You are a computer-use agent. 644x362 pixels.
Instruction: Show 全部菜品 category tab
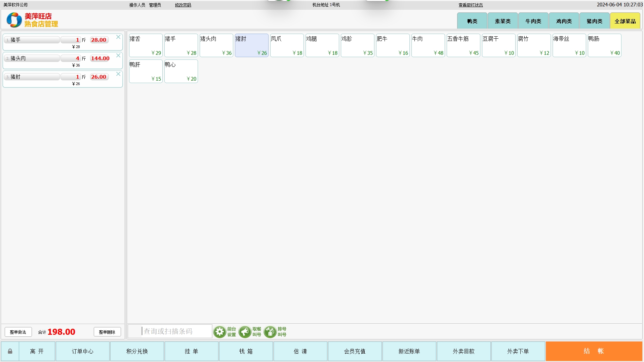pyautogui.click(x=625, y=21)
